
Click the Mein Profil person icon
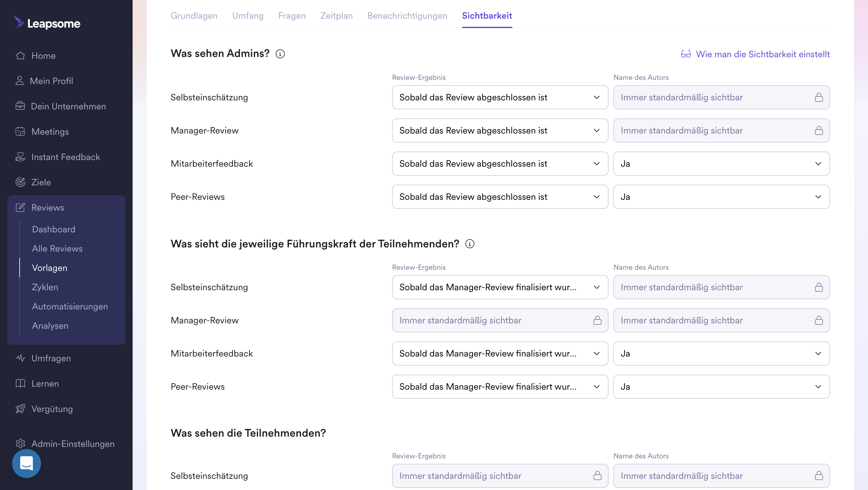(20, 81)
